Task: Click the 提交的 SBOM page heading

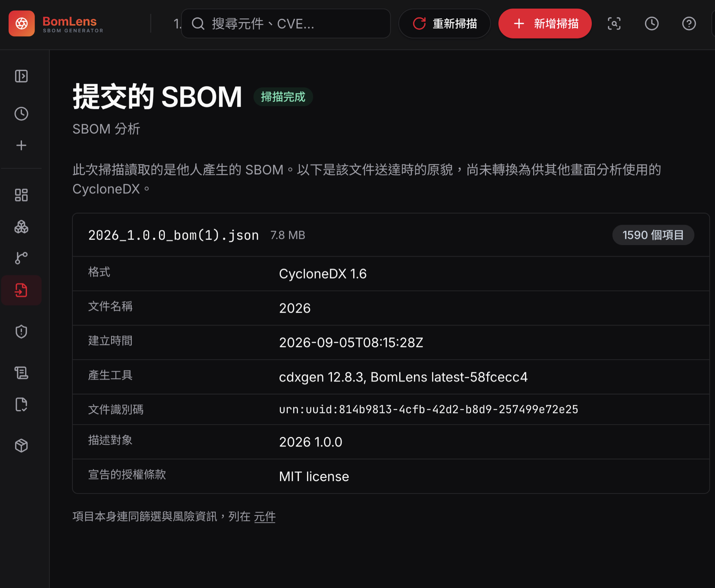Action: pos(157,97)
